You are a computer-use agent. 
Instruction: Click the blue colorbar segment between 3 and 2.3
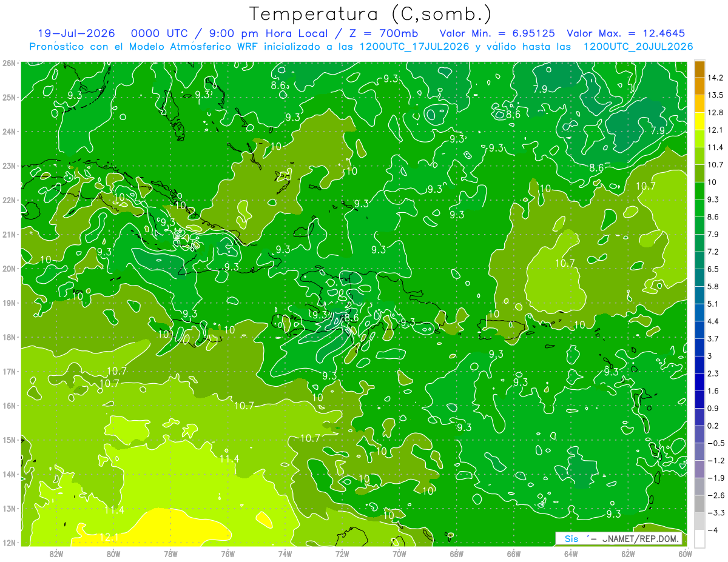tap(699, 364)
